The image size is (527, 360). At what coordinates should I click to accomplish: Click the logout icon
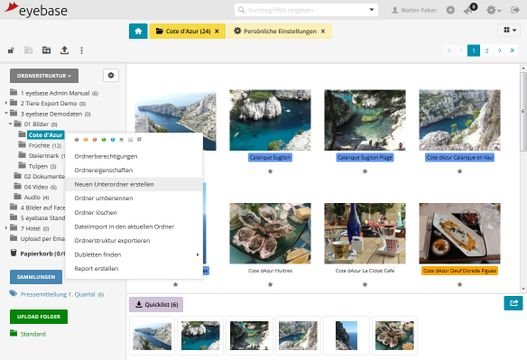pos(515,10)
